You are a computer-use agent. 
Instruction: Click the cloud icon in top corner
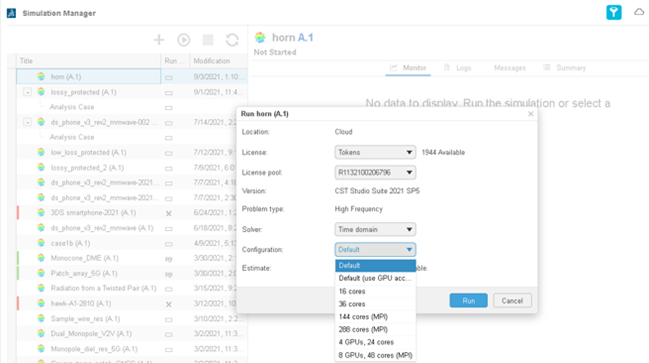tap(639, 12)
